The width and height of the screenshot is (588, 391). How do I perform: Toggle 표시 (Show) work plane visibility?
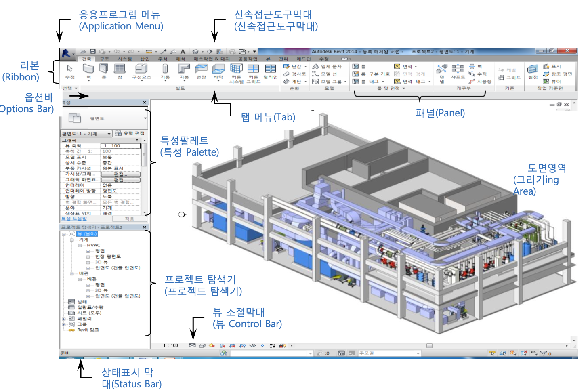pyautogui.click(x=552, y=66)
